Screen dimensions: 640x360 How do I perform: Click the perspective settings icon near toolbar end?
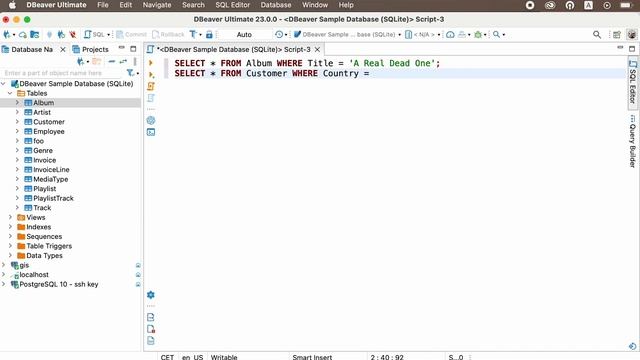(x=617, y=35)
